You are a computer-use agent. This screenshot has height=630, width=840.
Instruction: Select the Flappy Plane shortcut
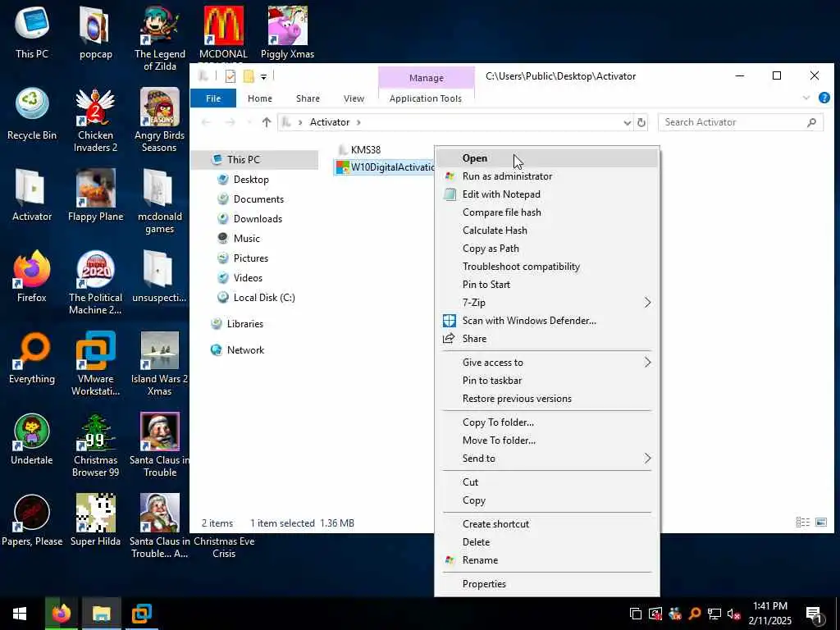tap(95, 195)
